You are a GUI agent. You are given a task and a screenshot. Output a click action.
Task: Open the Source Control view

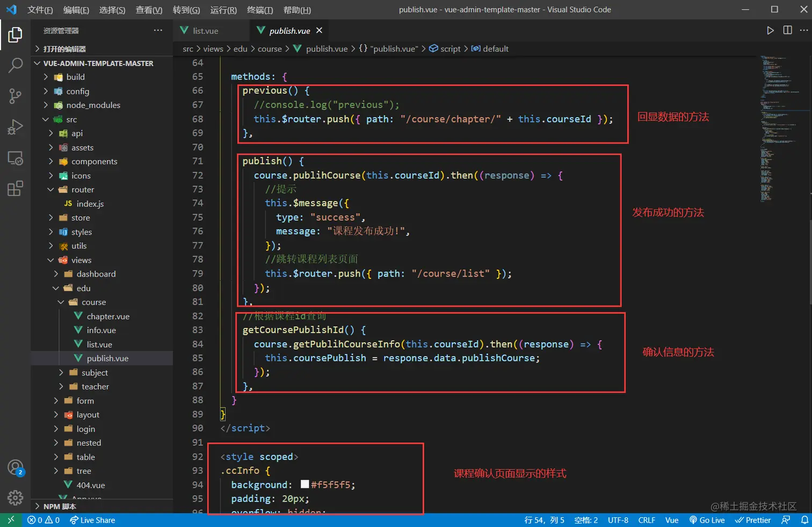tap(15, 96)
